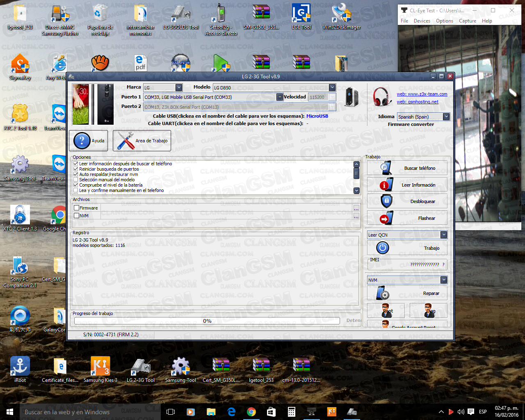
Task: Open the www.z3x-team.com link
Action: pyautogui.click(x=422, y=94)
